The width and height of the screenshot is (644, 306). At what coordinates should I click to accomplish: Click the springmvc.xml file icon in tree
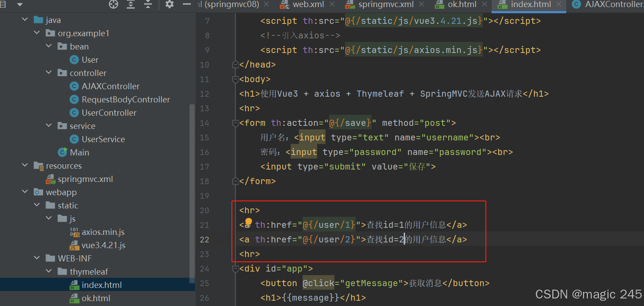pos(50,179)
